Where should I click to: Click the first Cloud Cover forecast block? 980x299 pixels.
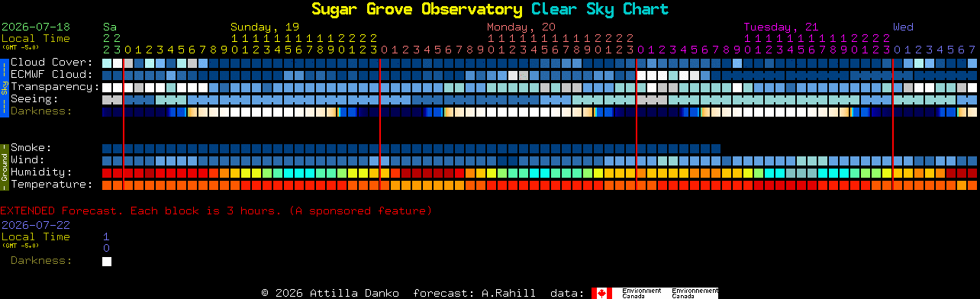click(107, 63)
